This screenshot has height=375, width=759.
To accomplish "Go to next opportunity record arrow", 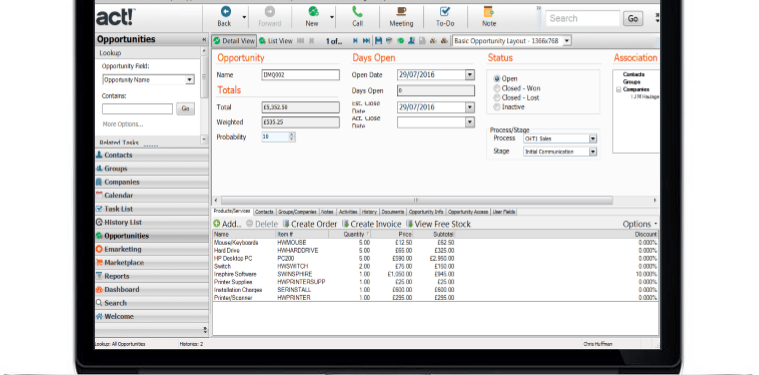I will [356, 41].
